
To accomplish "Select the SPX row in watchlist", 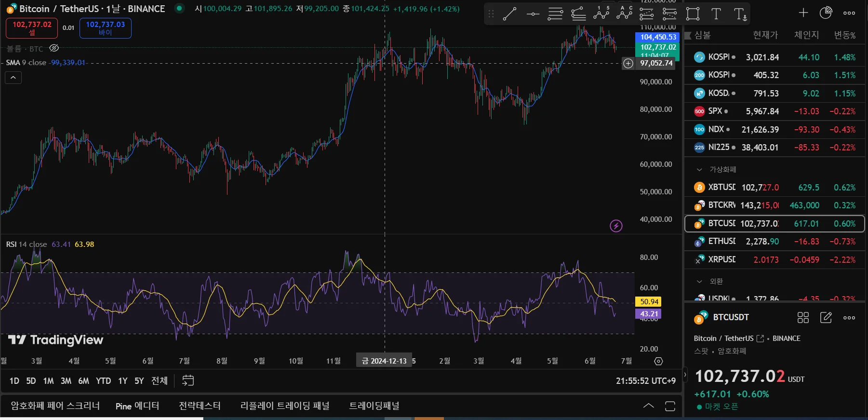I will click(x=775, y=111).
